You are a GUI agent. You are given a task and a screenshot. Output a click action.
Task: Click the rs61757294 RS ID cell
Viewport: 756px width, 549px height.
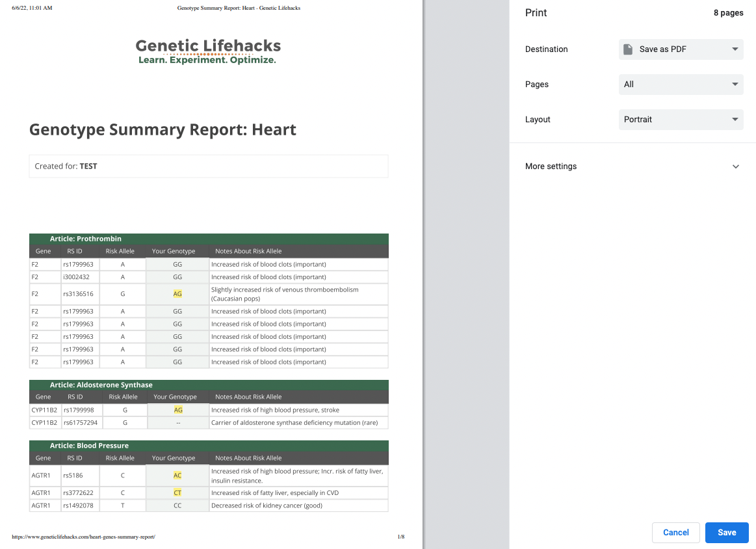point(82,423)
